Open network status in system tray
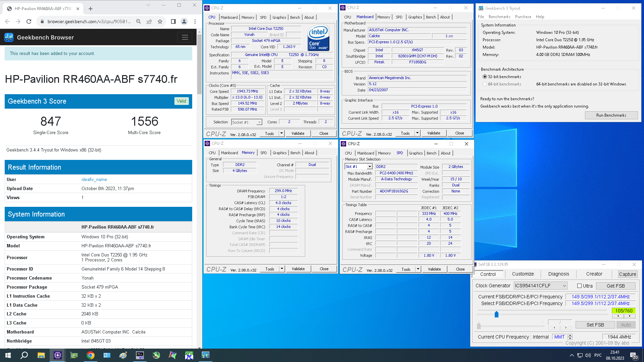 click(x=580, y=355)
